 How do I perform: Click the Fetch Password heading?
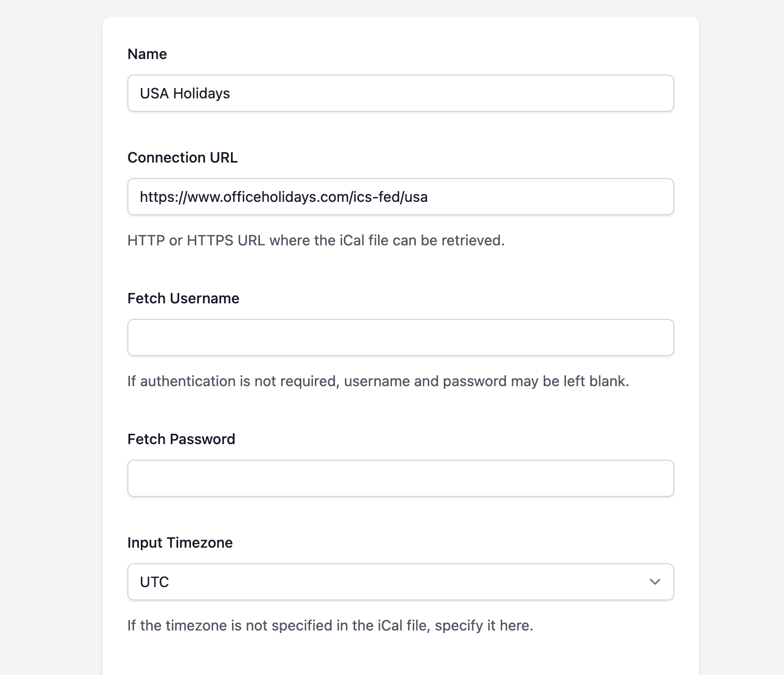click(181, 439)
